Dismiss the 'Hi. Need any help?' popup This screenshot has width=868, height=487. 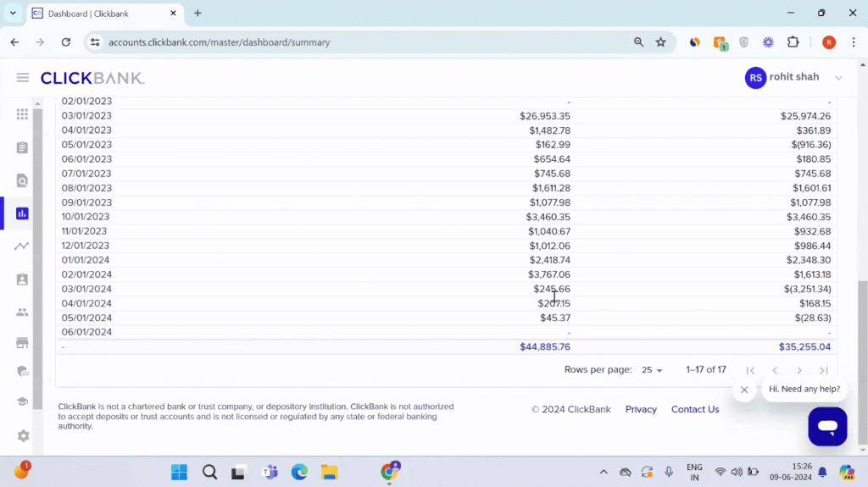[x=744, y=390]
